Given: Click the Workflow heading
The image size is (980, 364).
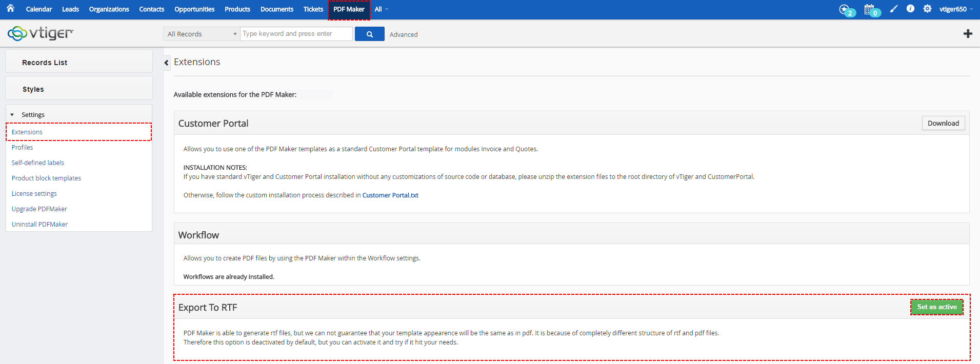Looking at the screenshot, I should (198, 235).
